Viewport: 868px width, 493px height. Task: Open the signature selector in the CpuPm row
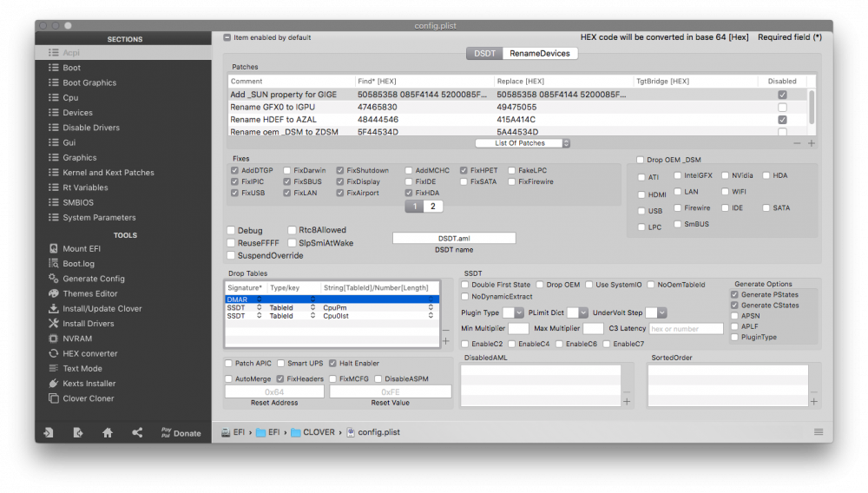pyautogui.click(x=259, y=307)
